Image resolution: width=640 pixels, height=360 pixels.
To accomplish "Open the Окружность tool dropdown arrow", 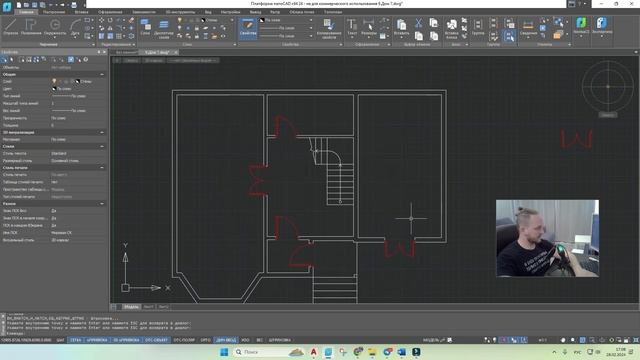I will [55, 38].
